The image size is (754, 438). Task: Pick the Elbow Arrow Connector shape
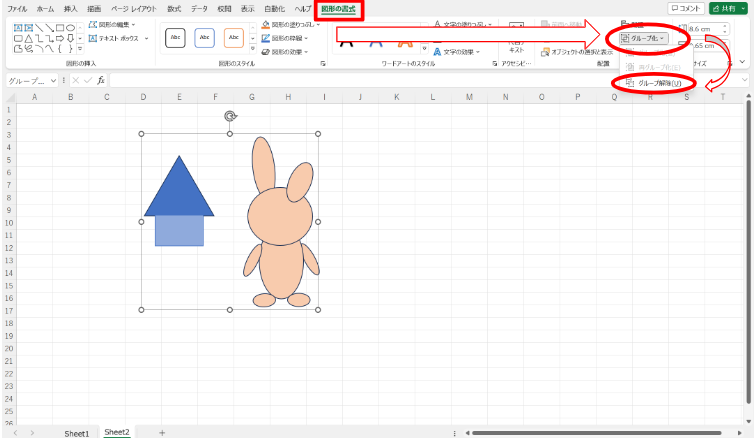pos(50,38)
